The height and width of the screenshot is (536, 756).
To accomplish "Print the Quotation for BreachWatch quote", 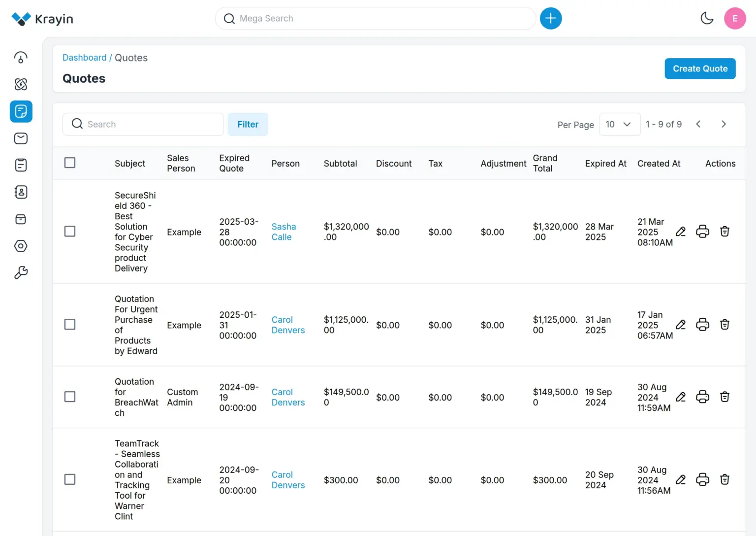I will (702, 397).
